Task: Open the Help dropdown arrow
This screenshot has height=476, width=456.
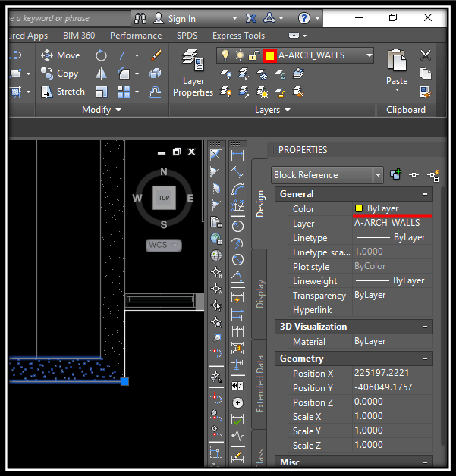Action: (x=317, y=18)
